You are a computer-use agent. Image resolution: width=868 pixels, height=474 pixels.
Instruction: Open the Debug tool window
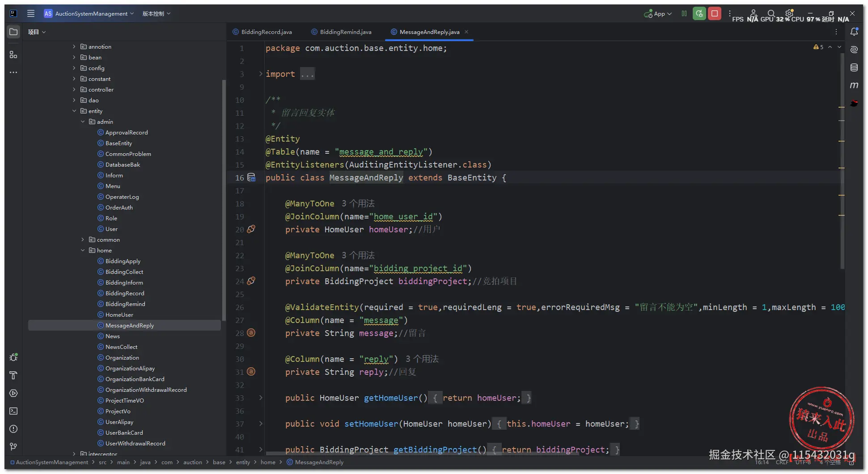[13, 357]
